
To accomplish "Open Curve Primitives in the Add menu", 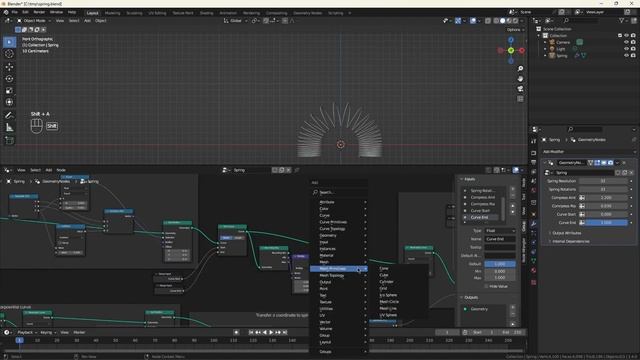I will coord(338,222).
